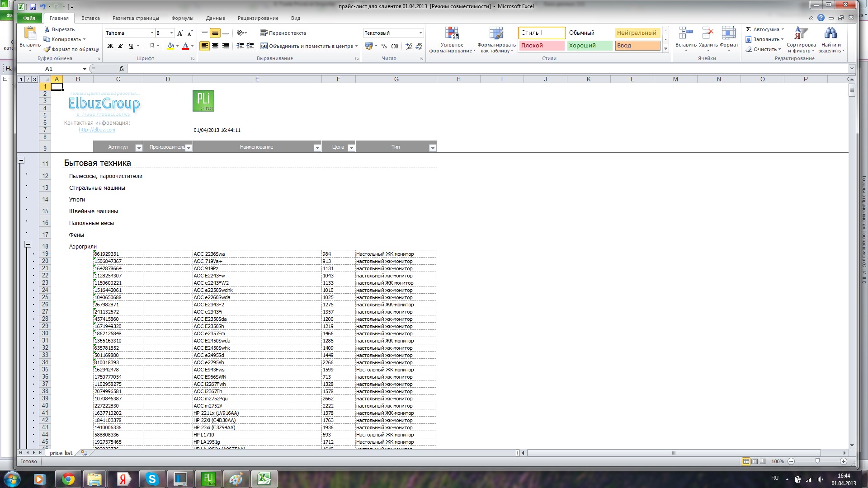
Task: Click Автосумма button
Action: (x=765, y=29)
